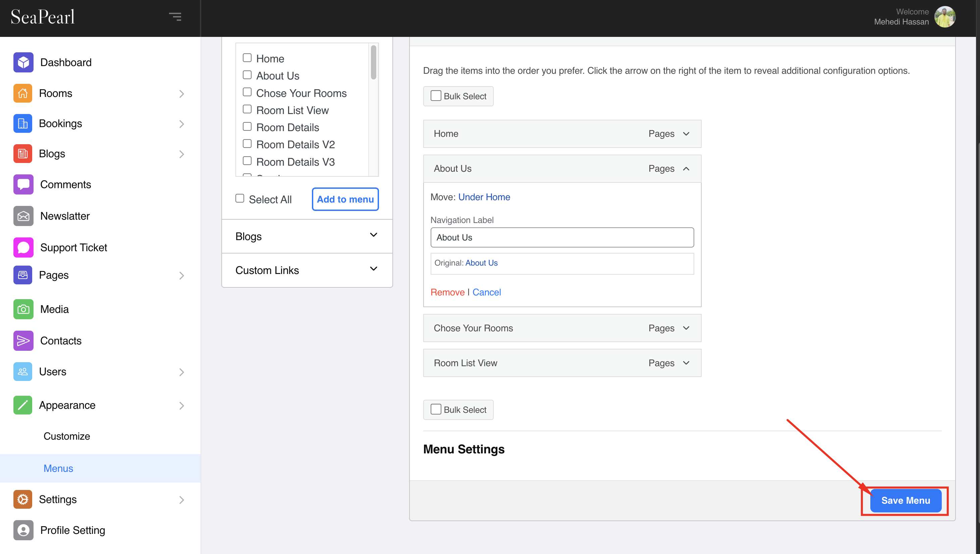Screen dimensions: 980x554
Task: Click the Navigation Label input field
Action: click(562, 237)
